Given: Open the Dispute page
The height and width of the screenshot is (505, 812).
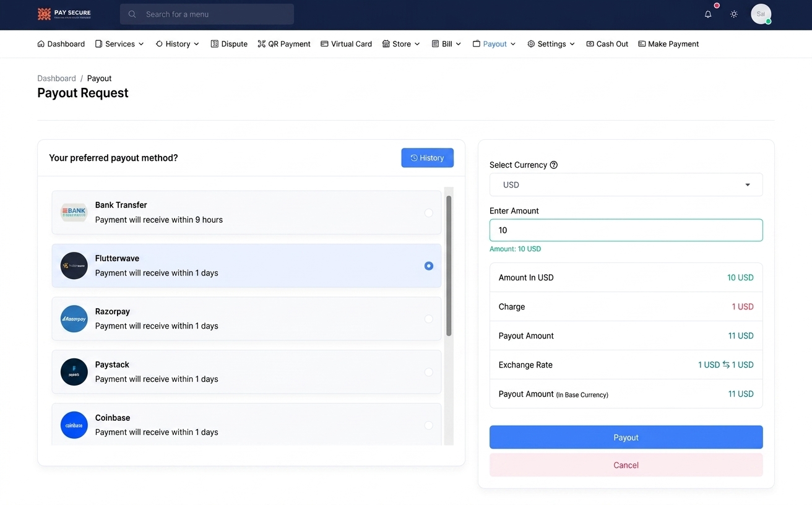Looking at the screenshot, I should (229, 44).
